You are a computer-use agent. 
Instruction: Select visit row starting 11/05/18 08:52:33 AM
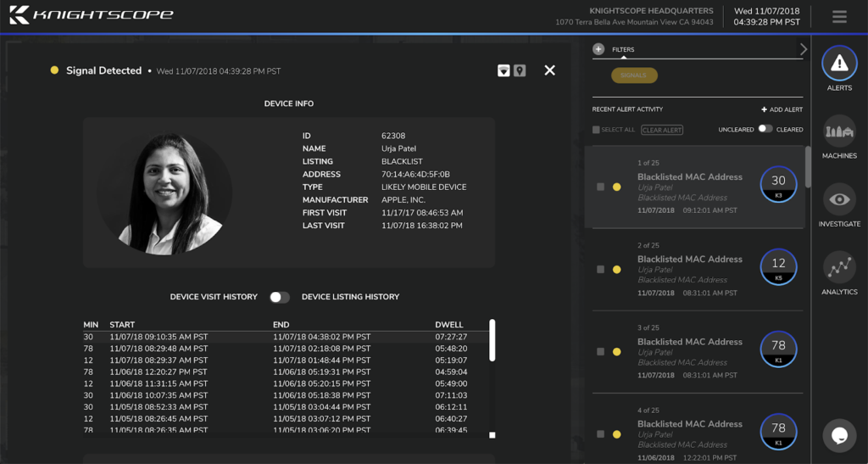286,406
